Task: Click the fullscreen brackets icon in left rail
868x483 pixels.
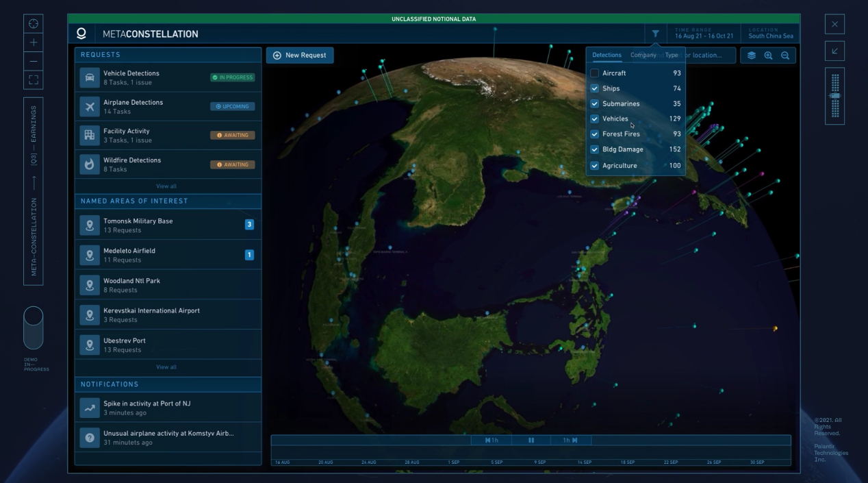Action: (33, 79)
